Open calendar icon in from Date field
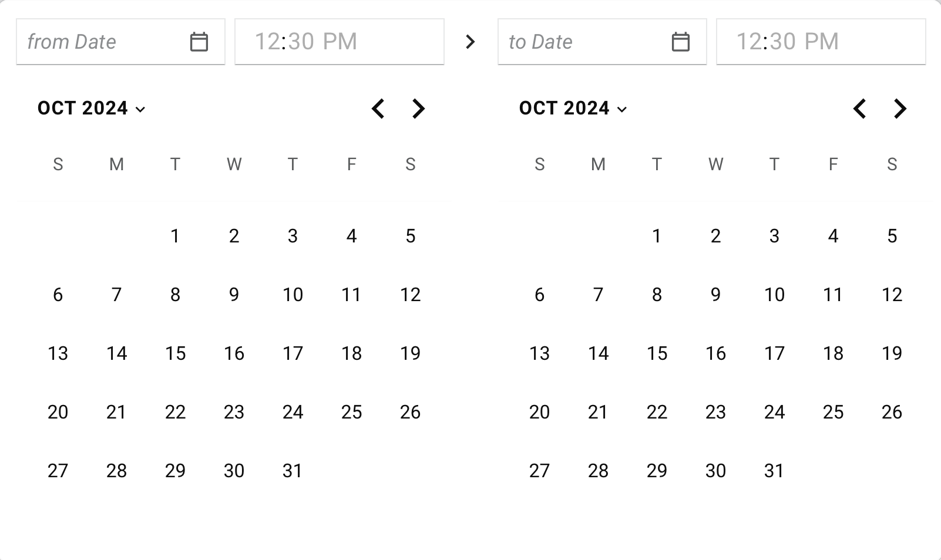Viewport: 941px width, 560px height. (x=199, y=42)
